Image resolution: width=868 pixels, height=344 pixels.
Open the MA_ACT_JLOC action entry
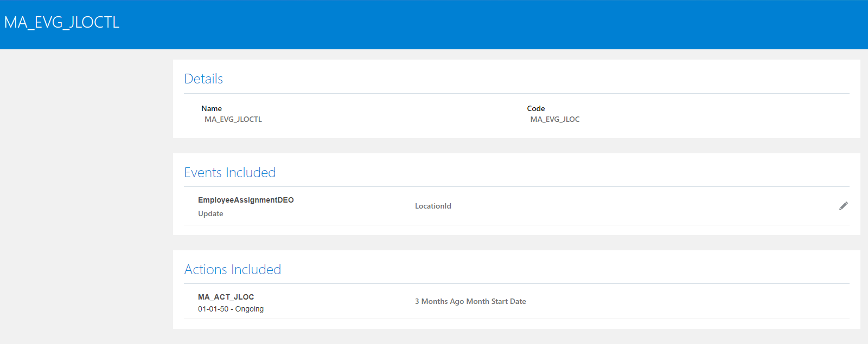[x=226, y=297]
